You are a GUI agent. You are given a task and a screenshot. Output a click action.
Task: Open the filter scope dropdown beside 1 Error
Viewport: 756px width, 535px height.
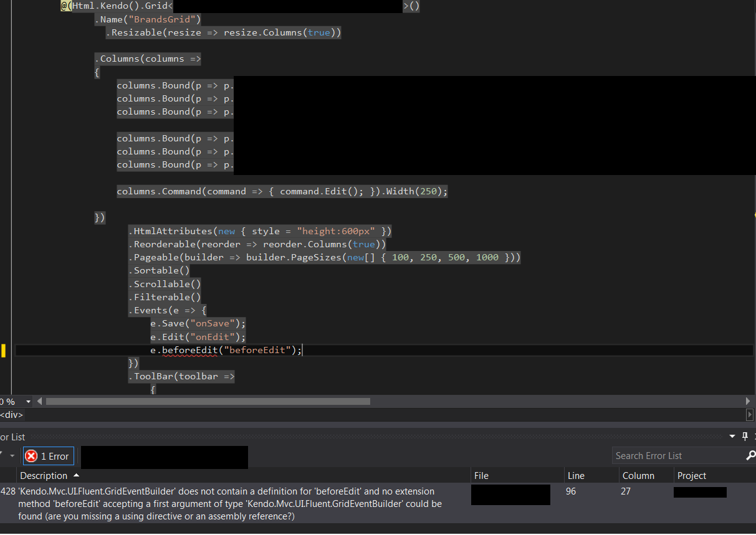[x=12, y=457]
